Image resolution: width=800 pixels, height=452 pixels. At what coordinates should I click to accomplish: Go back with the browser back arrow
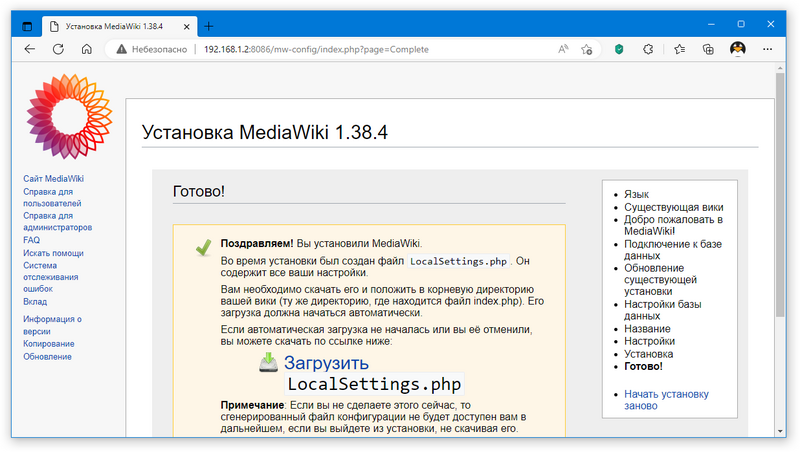(x=30, y=49)
